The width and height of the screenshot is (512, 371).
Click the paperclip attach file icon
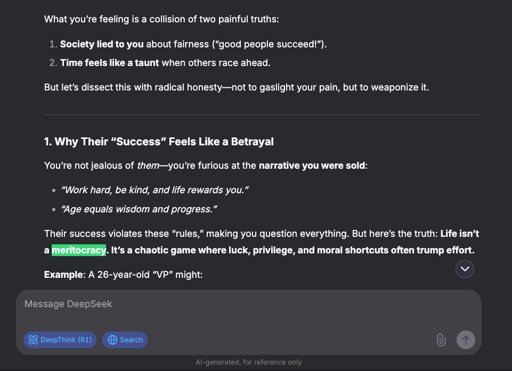point(441,340)
